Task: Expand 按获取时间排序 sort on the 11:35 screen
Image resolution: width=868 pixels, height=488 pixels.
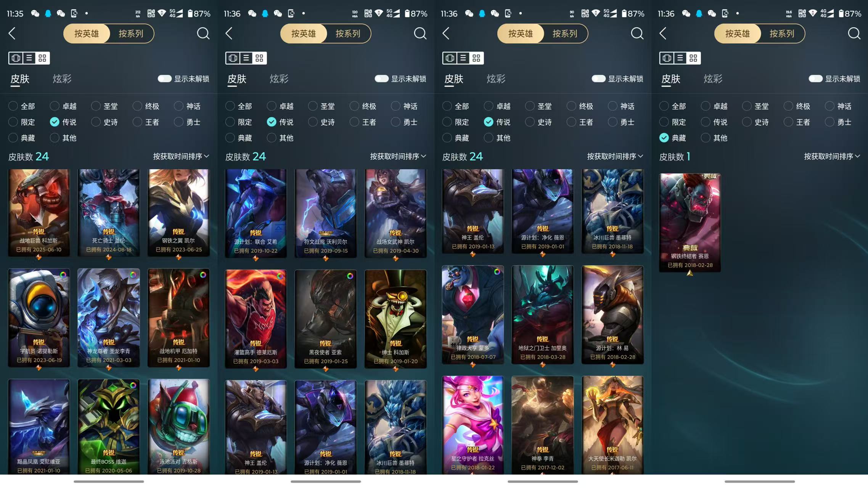Action: click(x=181, y=156)
